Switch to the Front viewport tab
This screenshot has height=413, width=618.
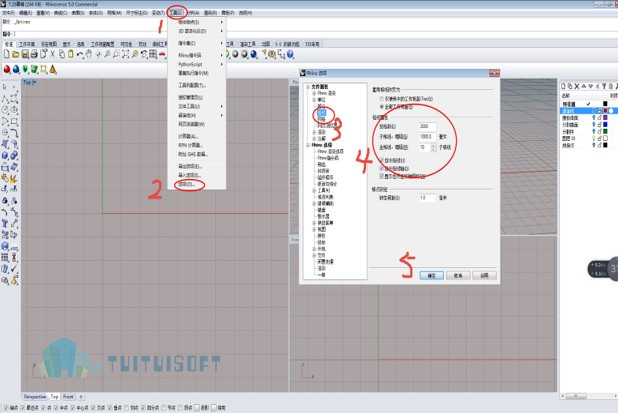68,397
